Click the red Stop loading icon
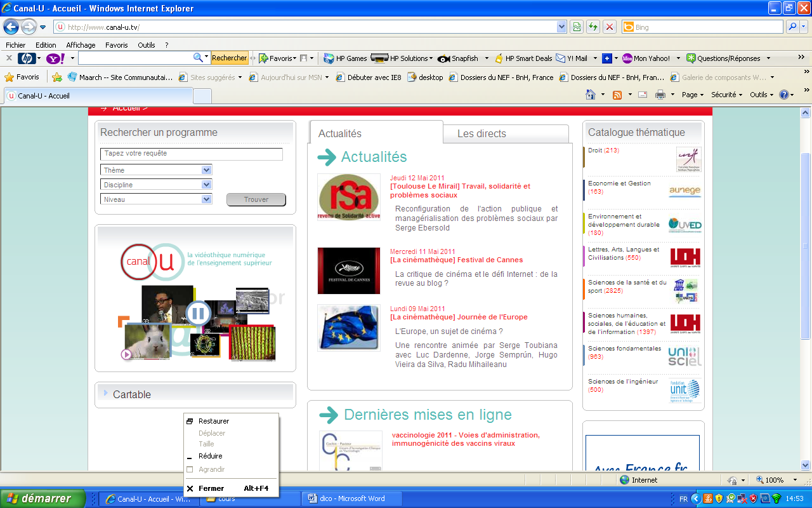812x508 pixels. pos(610,27)
